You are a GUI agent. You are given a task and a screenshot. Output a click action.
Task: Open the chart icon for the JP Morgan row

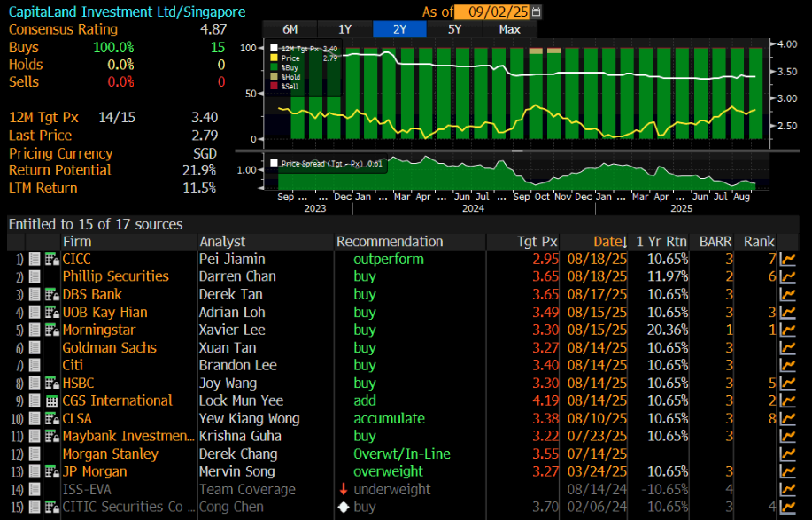[x=786, y=471]
